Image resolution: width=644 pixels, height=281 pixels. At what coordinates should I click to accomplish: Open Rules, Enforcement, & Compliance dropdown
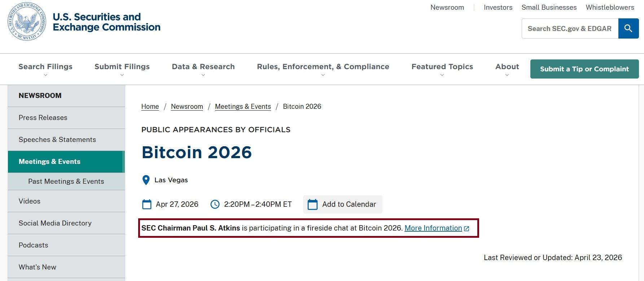323,69
